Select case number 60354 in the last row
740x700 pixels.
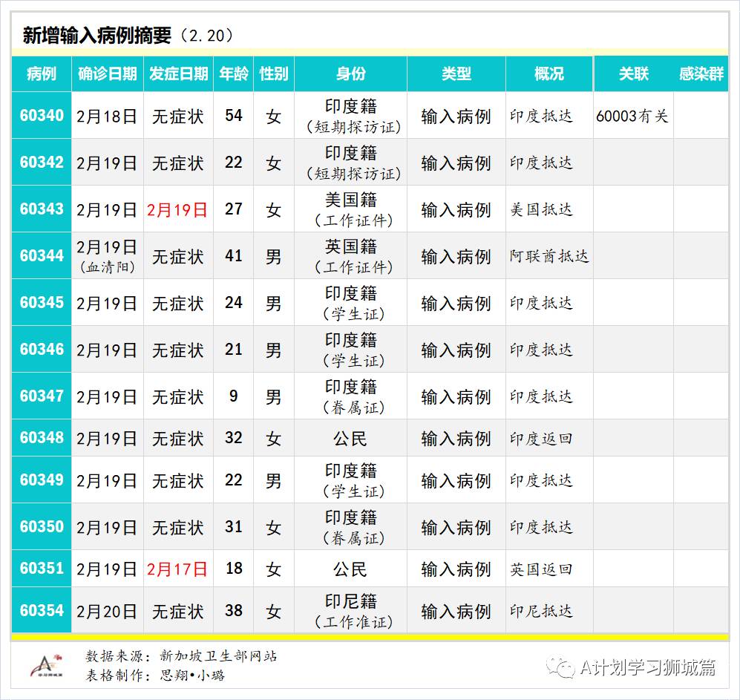(41, 611)
